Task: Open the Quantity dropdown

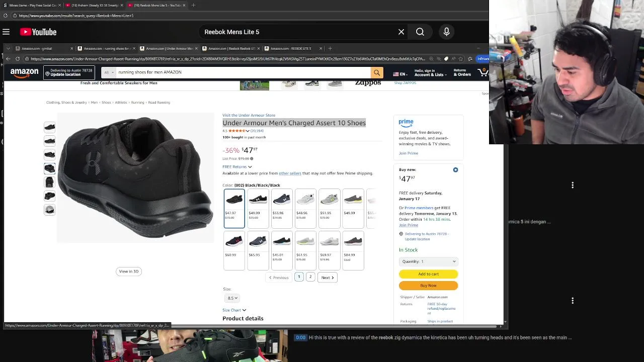Action: point(428,261)
